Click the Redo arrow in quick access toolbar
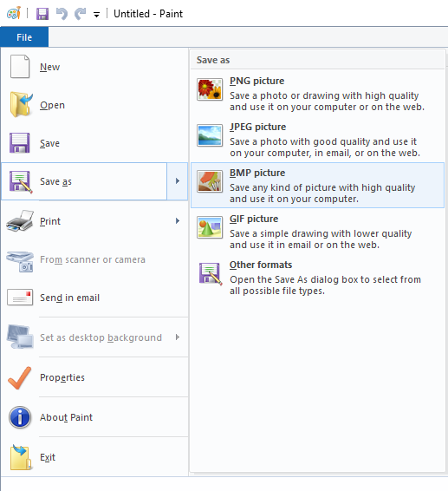 coord(80,14)
